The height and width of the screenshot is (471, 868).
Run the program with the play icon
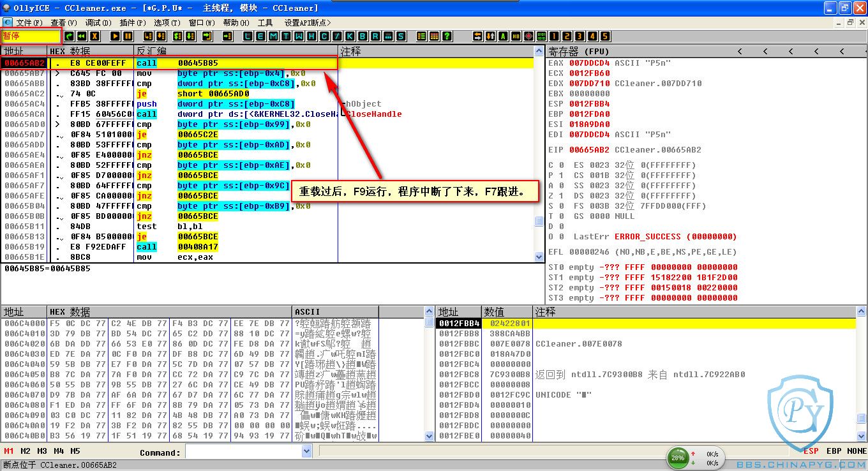click(x=116, y=36)
